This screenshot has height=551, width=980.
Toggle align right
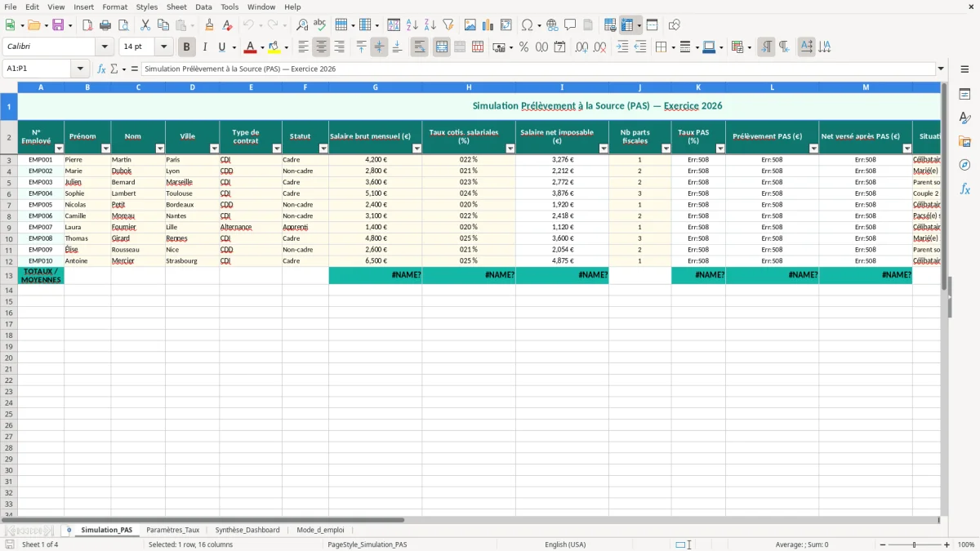tap(339, 47)
